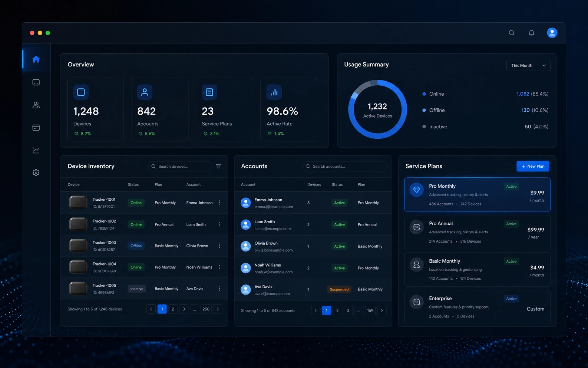The width and height of the screenshot is (588, 368).
Task: Click the search magnifier in top bar
Action: click(512, 33)
